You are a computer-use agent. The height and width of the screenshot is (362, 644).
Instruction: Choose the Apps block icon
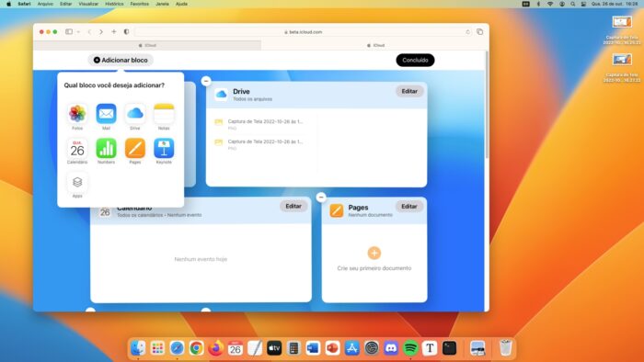(x=77, y=182)
